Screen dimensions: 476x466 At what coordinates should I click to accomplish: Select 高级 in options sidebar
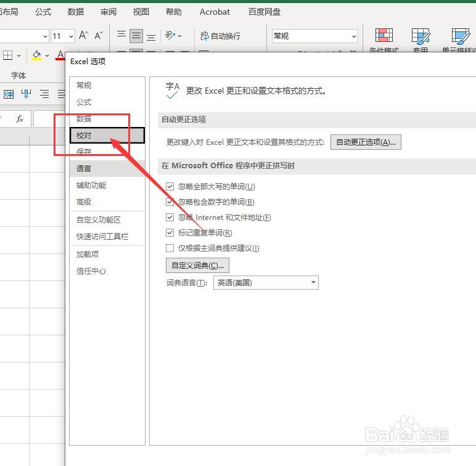[107, 202]
